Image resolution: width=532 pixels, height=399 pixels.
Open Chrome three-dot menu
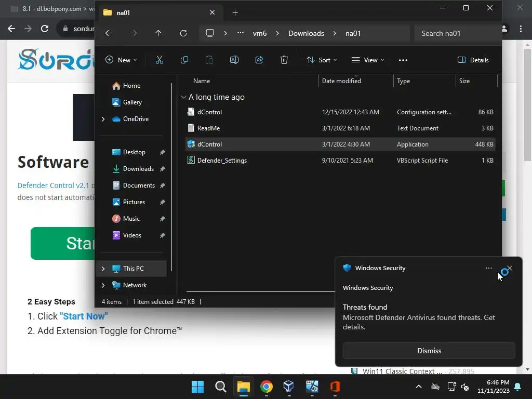(521, 29)
